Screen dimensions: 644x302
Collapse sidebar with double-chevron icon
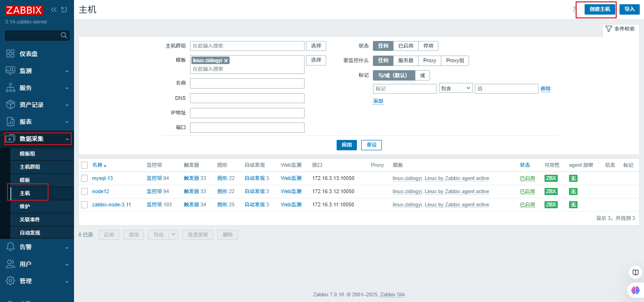[x=54, y=9]
